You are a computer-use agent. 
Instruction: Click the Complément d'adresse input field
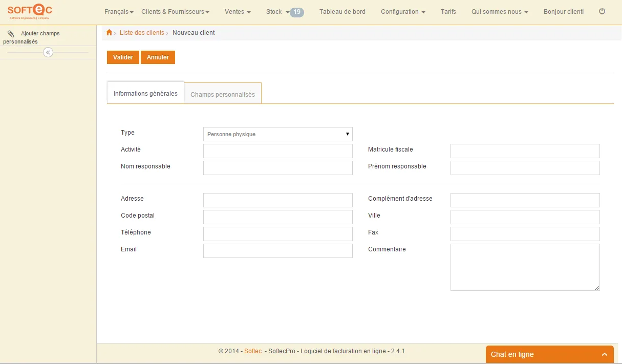[525, 200]
